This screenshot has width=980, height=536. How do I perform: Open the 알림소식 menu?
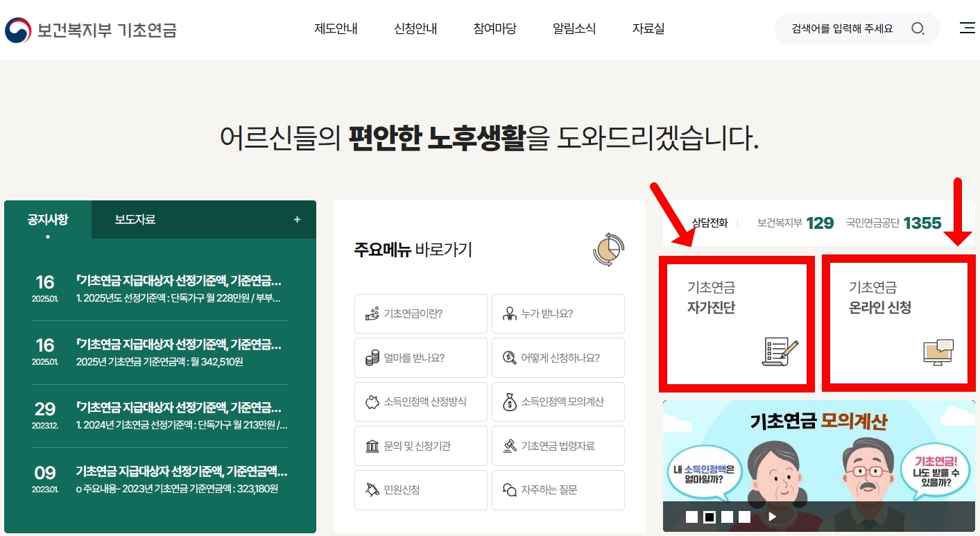tap(574, 29)
